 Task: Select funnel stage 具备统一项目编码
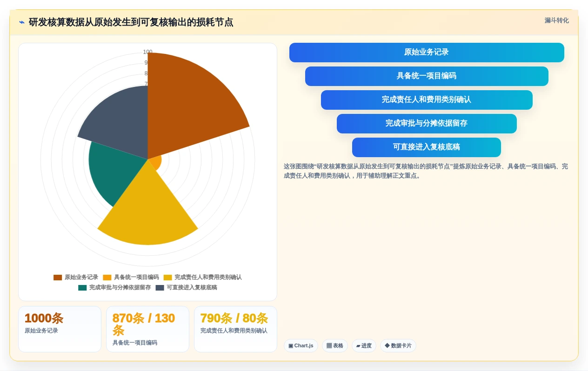click(427, 76)
